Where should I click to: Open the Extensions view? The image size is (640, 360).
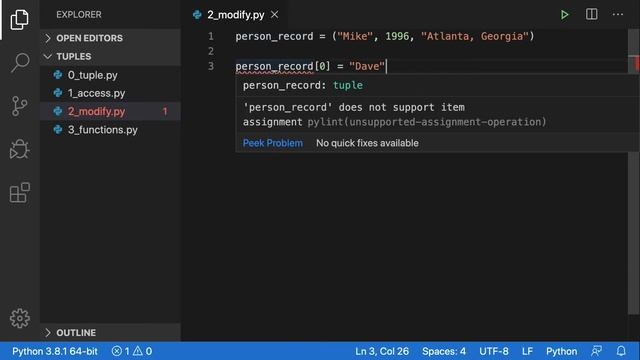click(x=20, y=193)
